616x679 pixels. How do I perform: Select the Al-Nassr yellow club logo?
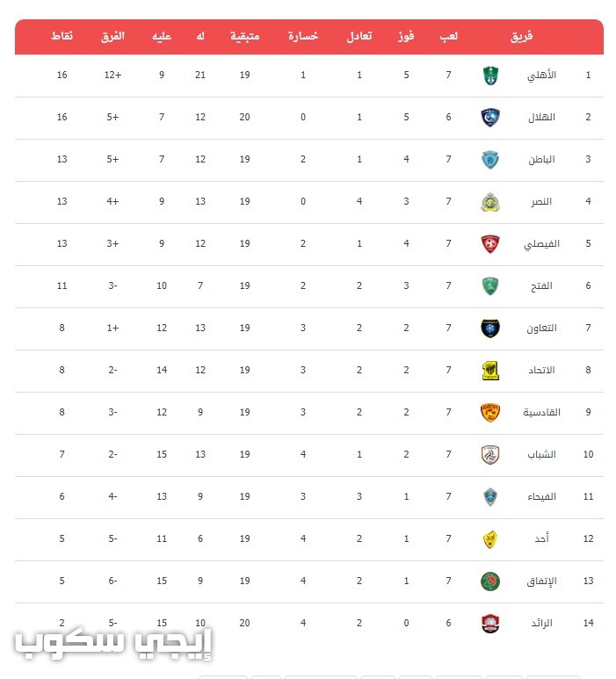pos(490,202)
